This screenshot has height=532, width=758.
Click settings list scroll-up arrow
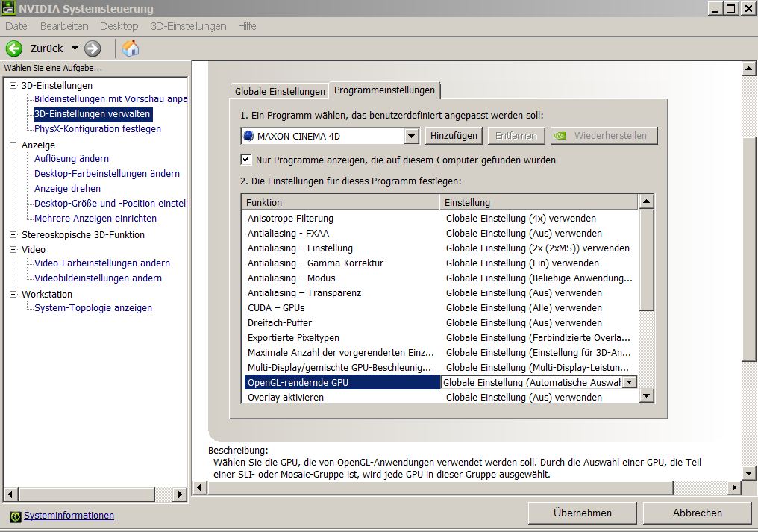[x=646, y=201]
